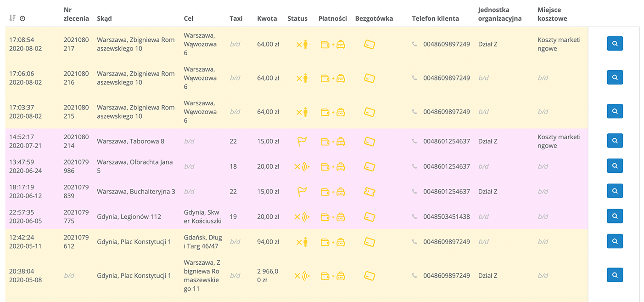Click phone icon next to 0048503451438
This screenshot has height=302, width=644.
414,217
